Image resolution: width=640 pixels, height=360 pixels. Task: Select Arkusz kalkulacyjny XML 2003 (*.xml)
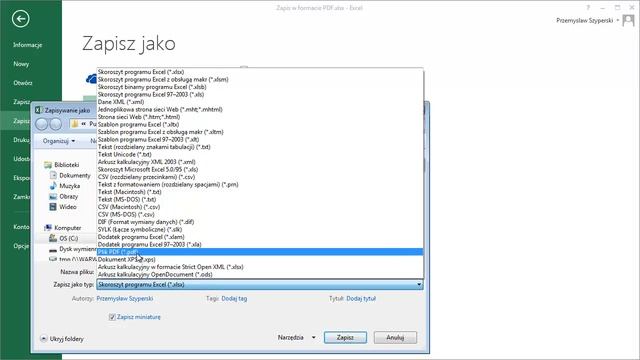[260, 162]
